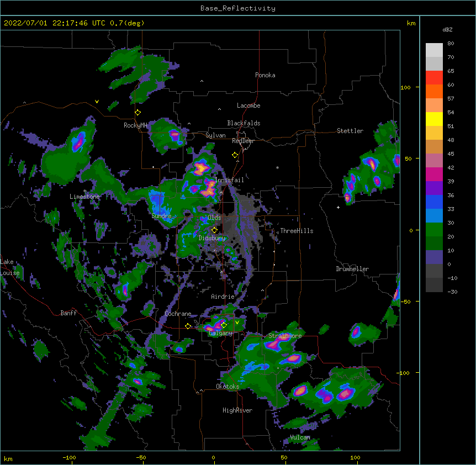Click the ThreeHills label

tap(297, 231)
